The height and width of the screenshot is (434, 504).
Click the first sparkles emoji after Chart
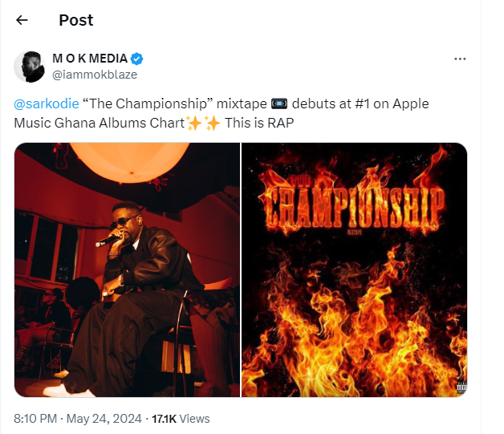coord(194,124)
